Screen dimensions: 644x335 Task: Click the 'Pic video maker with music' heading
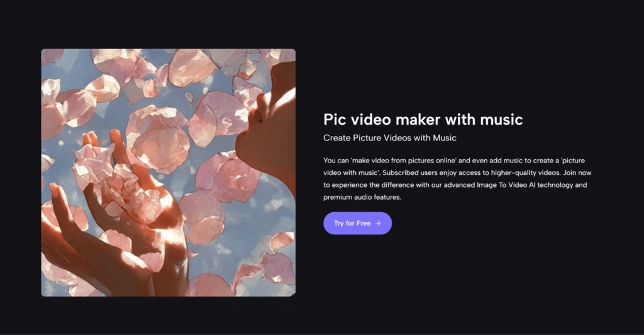423,120
